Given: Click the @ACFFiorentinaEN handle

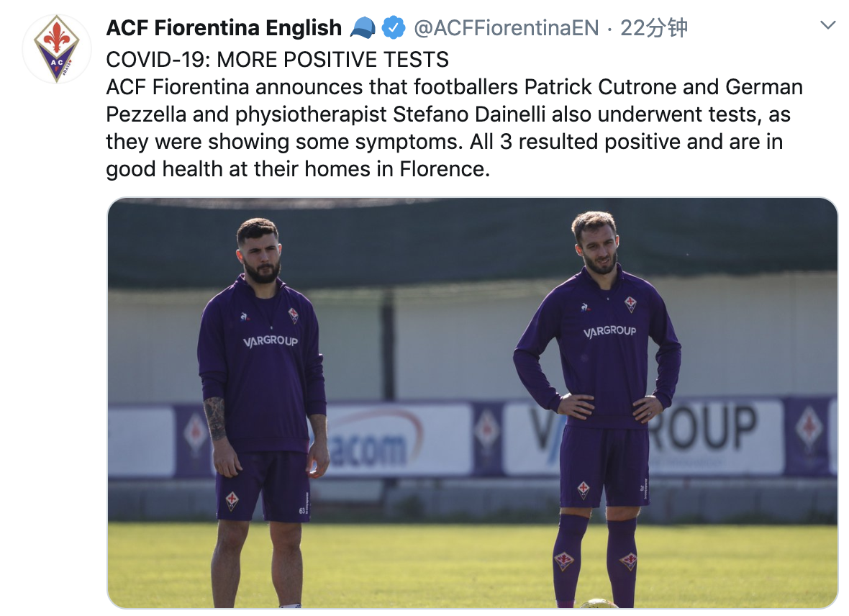Looking at the screenshot, I should point(506,29).
